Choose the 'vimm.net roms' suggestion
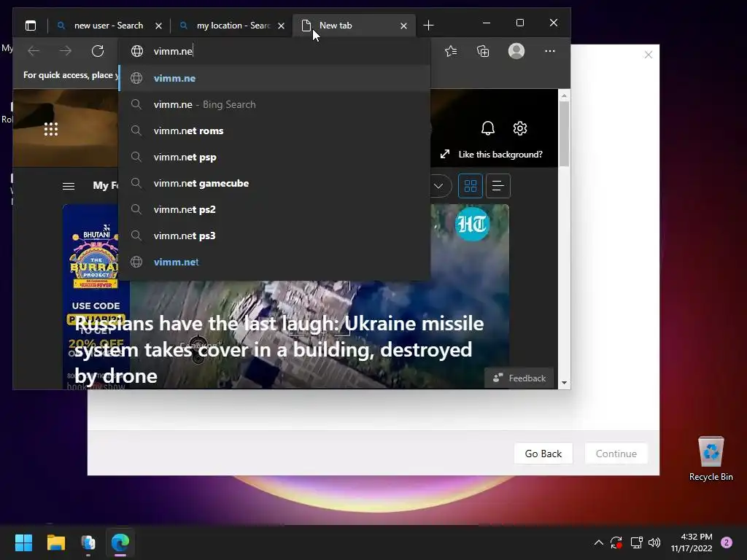The image size is (747, 560). pos(274,131)
